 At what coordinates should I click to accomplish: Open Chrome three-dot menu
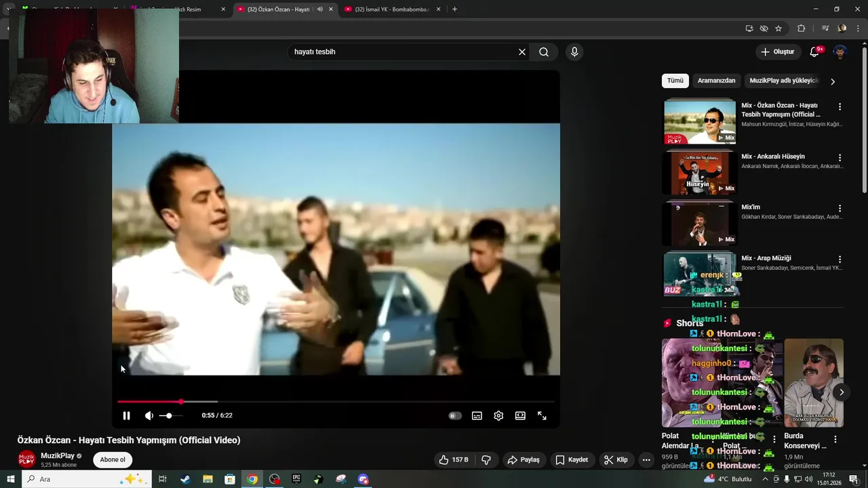tap(858, 28)
